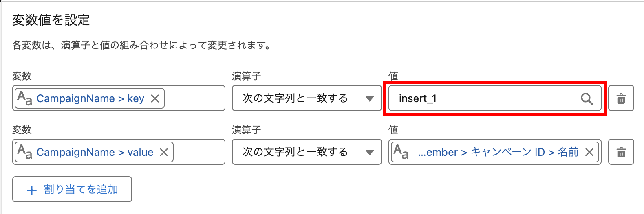This screenshot has width=644, height=214.
Task: Click the arrow on the first 次の文字列と一致する dropdown
Action: (x=369, y=98)
